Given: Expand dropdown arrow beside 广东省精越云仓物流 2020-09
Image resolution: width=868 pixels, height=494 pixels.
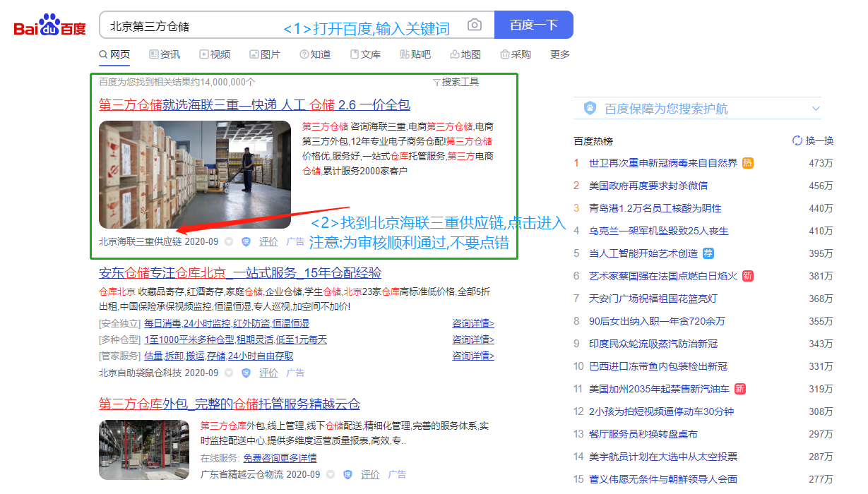Looking at the screenshot, I should (x=331, y=474).
